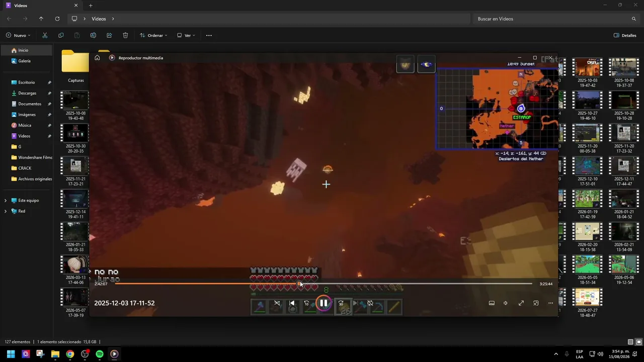Viewport: 644px width, 362px height.
Task: Open Descargas in the navigation pane
Action: click(x=26, y=93)
